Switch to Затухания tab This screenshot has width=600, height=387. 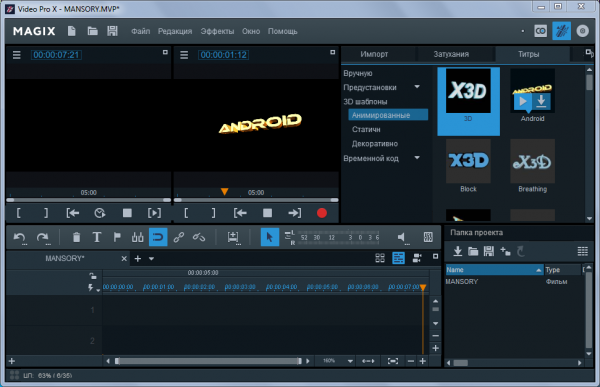pos(451,54)
